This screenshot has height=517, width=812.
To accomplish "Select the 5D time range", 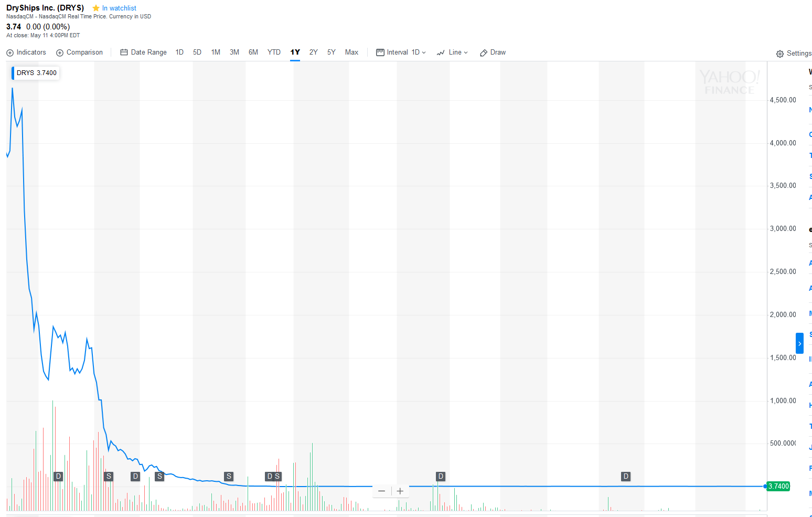I will [197, 52].
